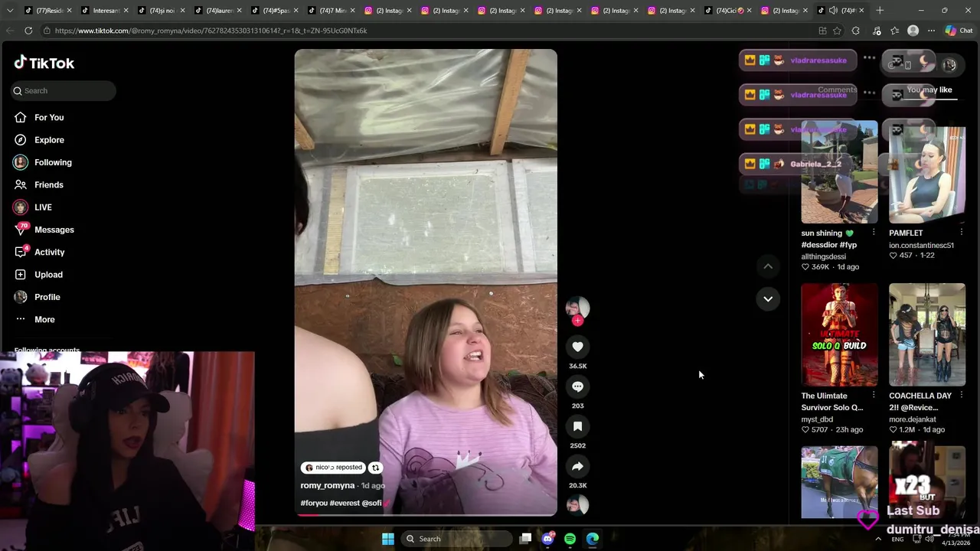This screenshot has height=551, width=980.
Task: Open the ion.constantinesc51 account link
Action: click(921, 245)
